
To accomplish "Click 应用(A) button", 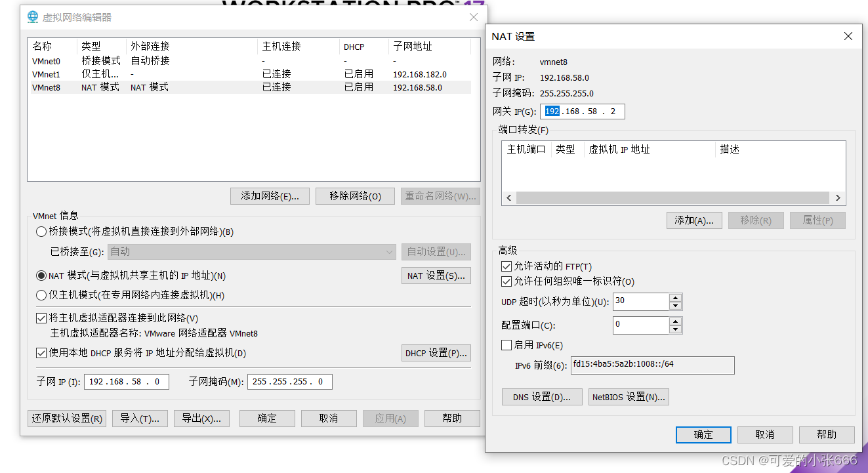I will tap(390, 419).
